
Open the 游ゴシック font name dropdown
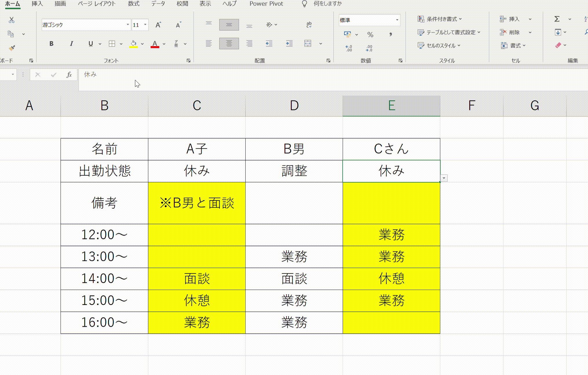point(127,25)
